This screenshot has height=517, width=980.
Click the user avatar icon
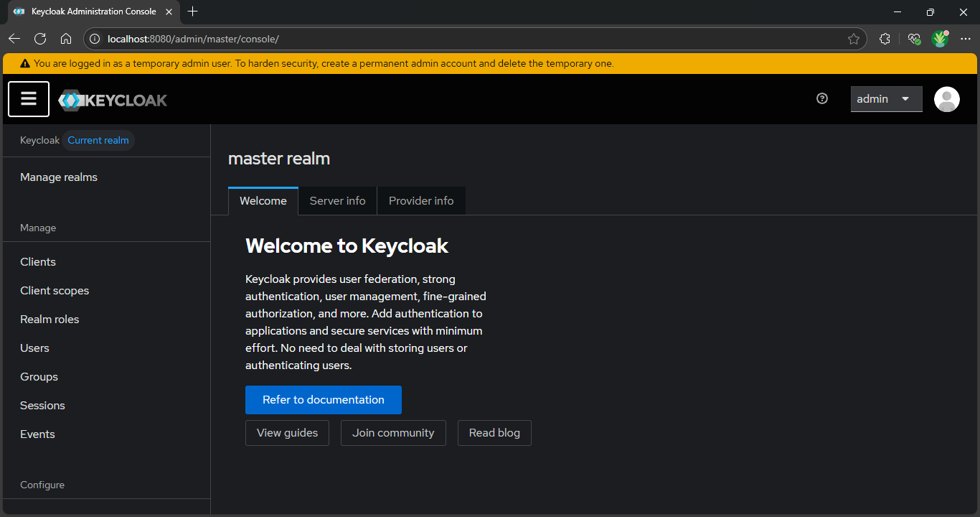946,99
